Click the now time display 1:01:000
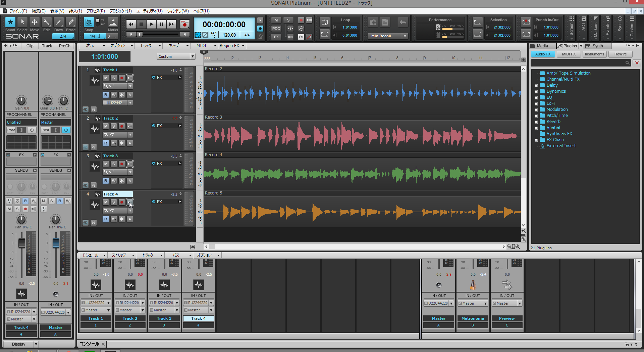 point(104,56)
